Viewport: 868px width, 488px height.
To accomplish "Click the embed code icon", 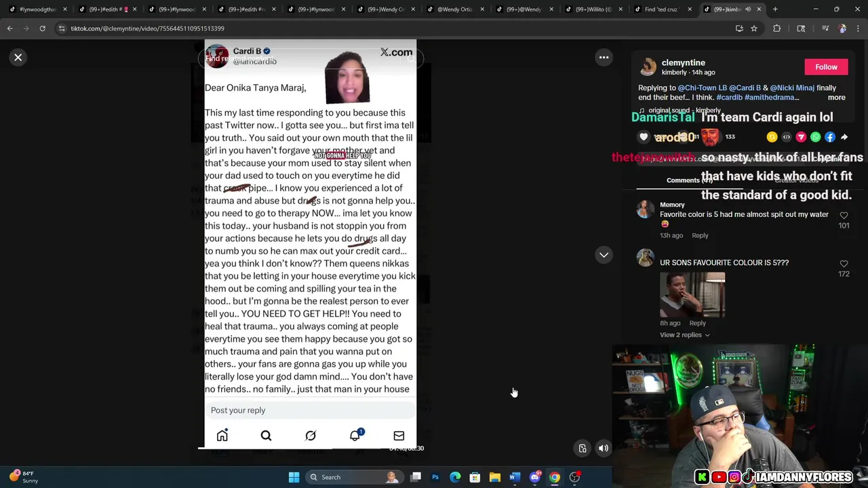I will [787, 137].
